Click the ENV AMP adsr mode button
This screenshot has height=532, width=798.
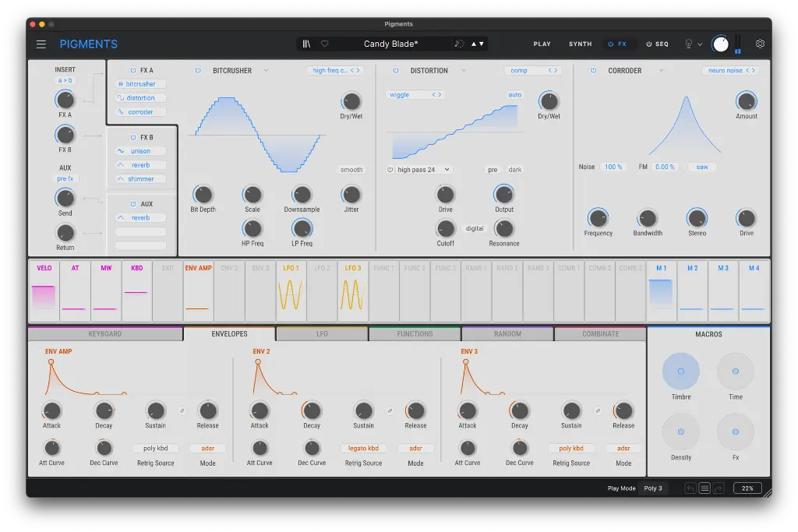207,449
